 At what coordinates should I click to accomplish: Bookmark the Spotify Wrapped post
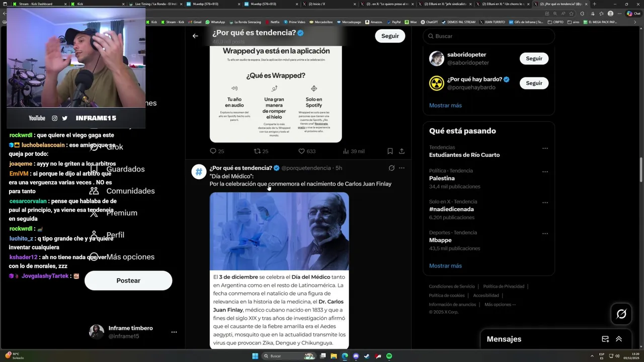click(390, 151)
